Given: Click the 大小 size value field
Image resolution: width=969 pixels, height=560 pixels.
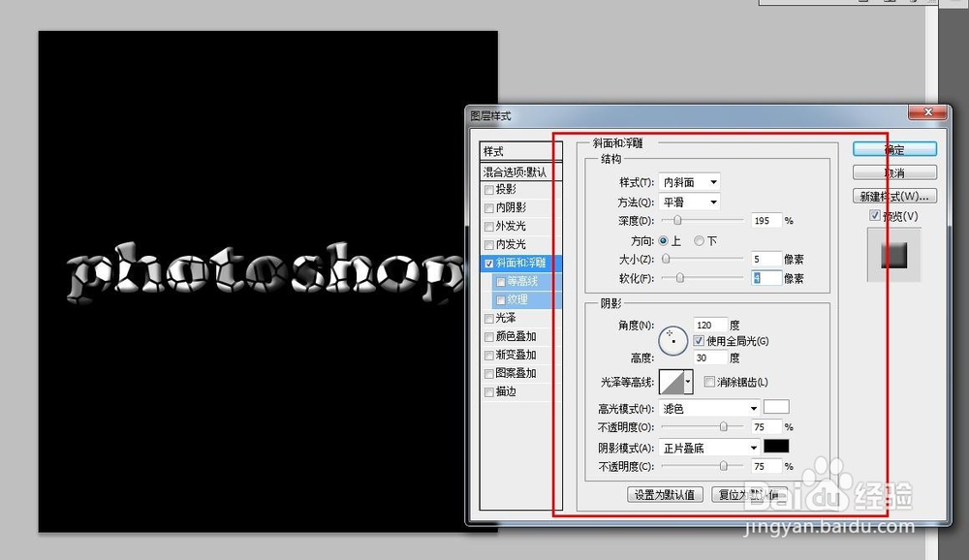Looking at the screenshot, I should [766, 259].
